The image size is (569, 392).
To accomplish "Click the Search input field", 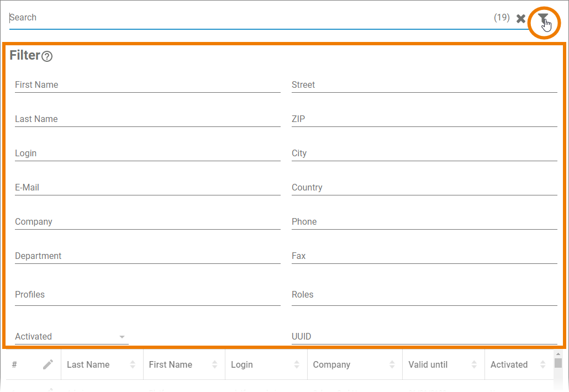I will pyautogui.click(x=249, y=18).
